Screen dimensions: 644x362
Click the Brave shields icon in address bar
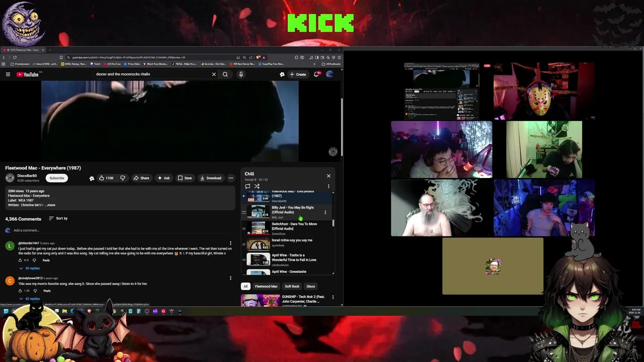click(259, 57)
